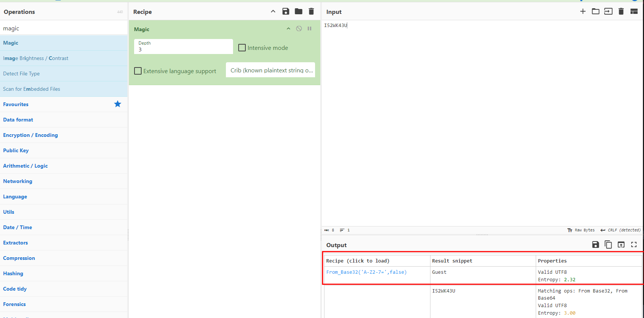644x318 pixels.
Task: Select Detect File Type operation
Action: (x=21, y=73)
